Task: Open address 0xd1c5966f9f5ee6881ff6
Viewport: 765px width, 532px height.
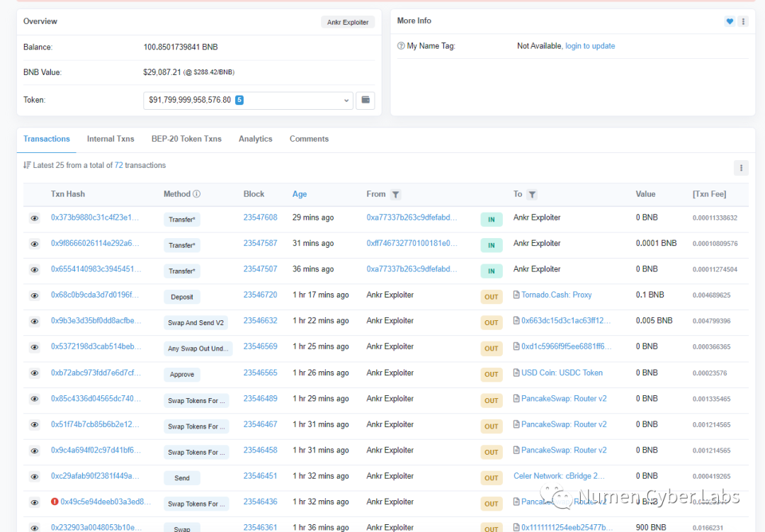Action: click(x=566, y=346)
